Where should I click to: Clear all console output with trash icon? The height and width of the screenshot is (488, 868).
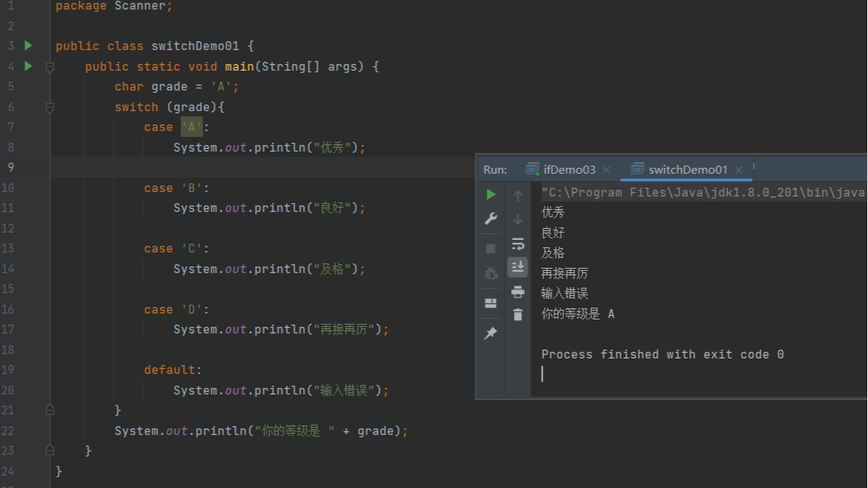518,314
